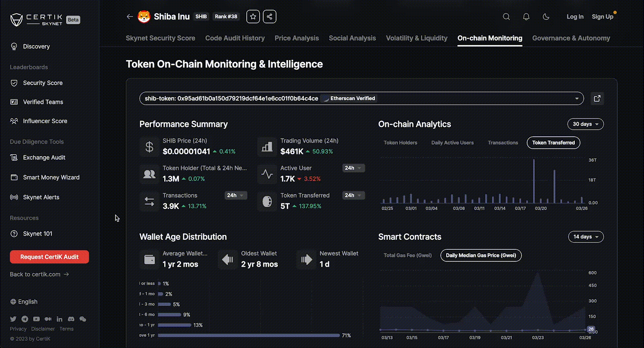Click Log In
The image size is (644, 348).
(575, 17)
